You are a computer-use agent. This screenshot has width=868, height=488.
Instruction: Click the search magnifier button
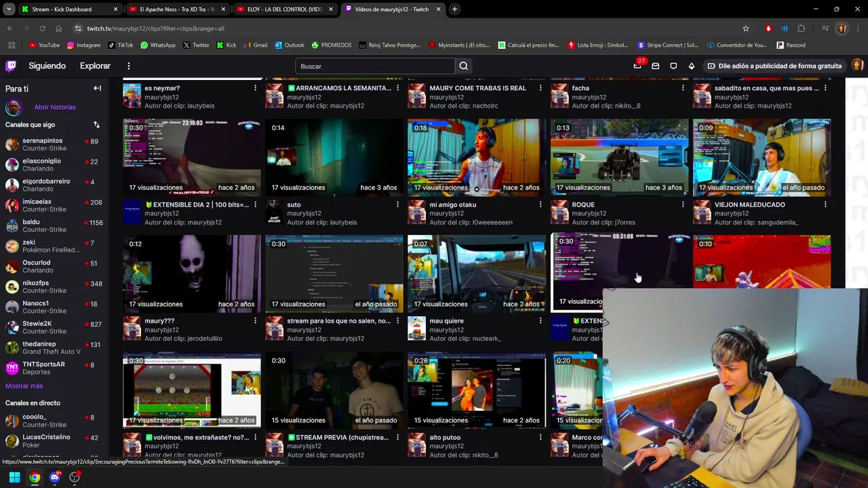[464, 66]
